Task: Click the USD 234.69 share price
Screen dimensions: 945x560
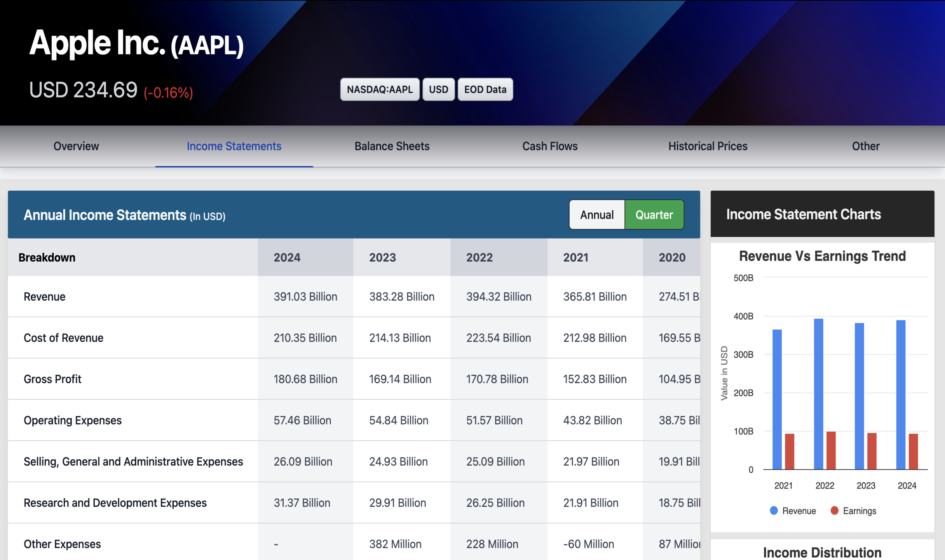Action: coord(83,90)
